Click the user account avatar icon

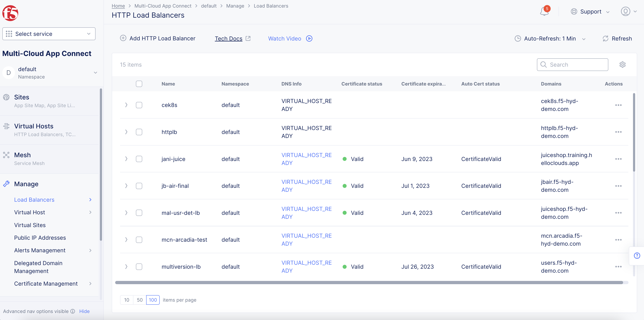coord(625,12)
